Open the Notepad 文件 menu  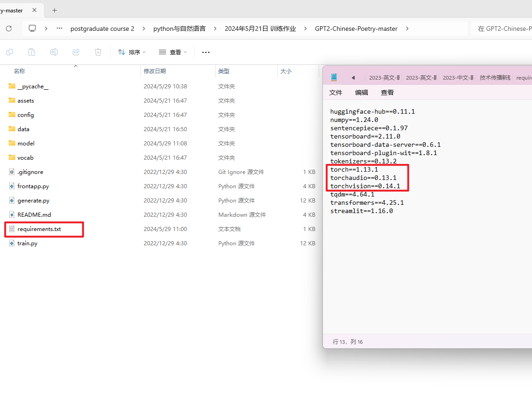[336, 93]
